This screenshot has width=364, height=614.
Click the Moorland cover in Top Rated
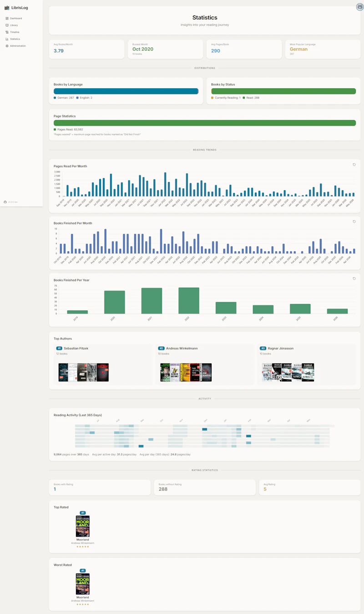coord(83,527)
